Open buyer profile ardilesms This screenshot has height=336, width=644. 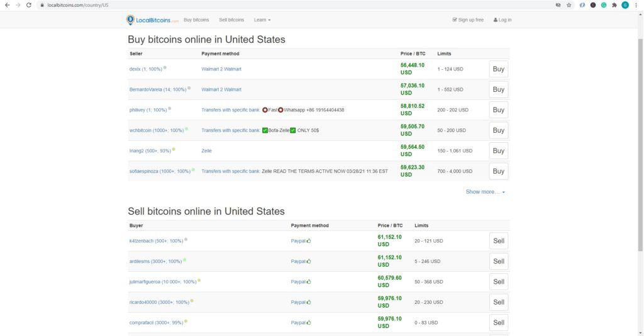[x=155, y=261]
